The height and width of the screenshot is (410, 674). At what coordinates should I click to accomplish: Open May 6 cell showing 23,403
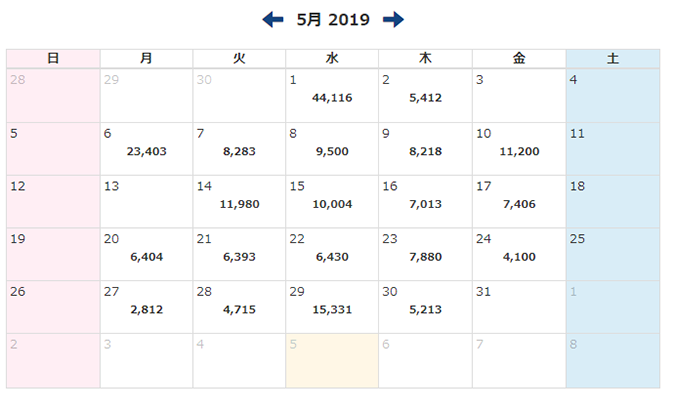pos(146,149)
